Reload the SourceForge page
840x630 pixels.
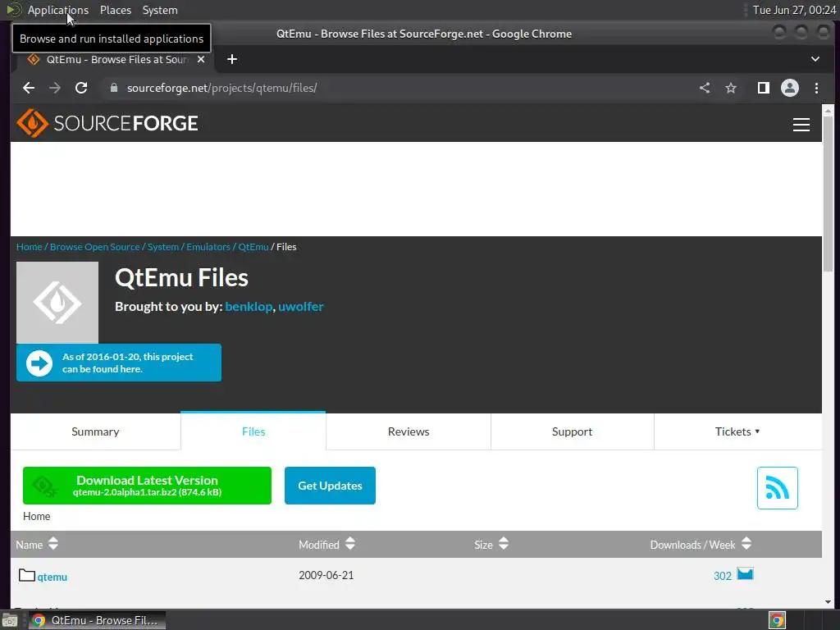81,88
